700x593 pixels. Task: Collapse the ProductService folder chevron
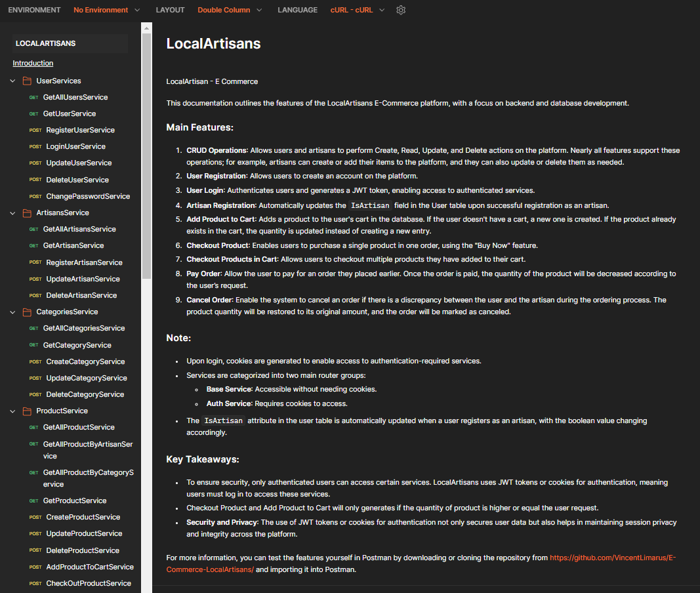pos(12,411)
